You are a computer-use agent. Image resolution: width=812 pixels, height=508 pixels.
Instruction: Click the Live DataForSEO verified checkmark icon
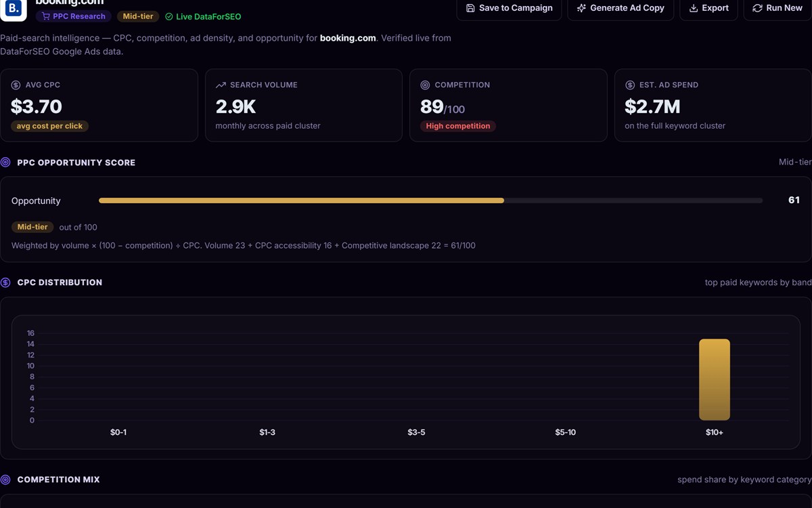click(x=169, y=17)
